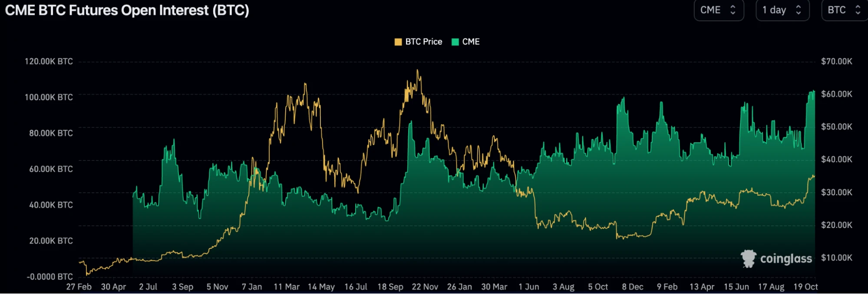The width and height of the screenshot is (868, 294).
Task: Click the coinglass logo icon
Action: tap(748, 259)
